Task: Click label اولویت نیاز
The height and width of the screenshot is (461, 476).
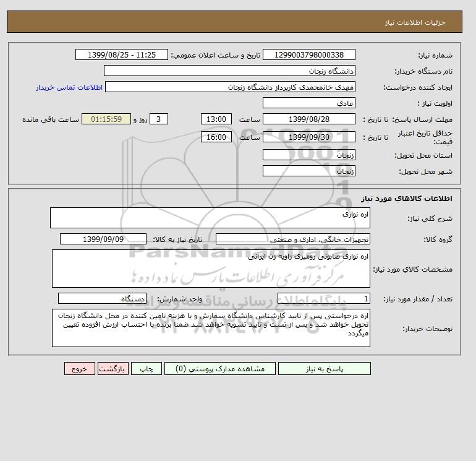Action: pos(435,103)
